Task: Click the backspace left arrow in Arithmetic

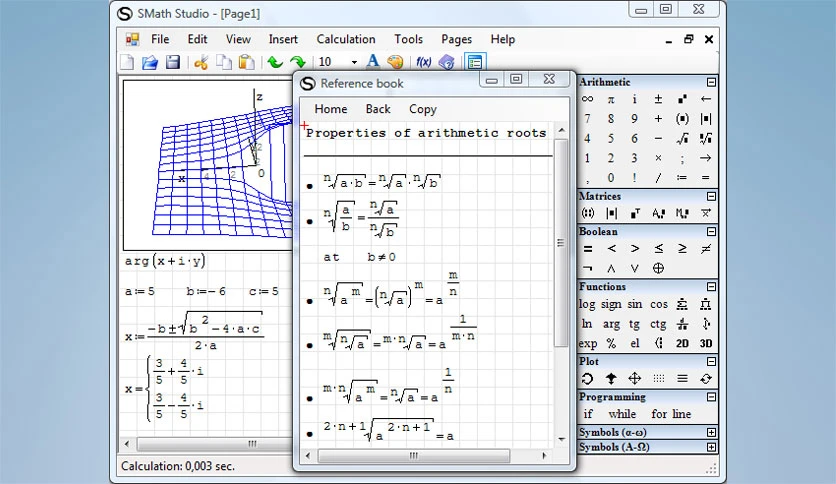Action: click(x=706, y=99)
